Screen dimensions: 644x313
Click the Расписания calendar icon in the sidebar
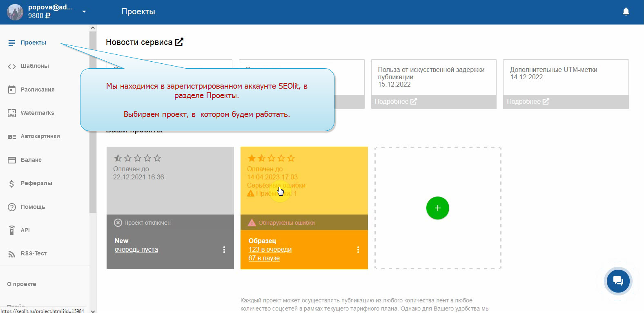12,89
